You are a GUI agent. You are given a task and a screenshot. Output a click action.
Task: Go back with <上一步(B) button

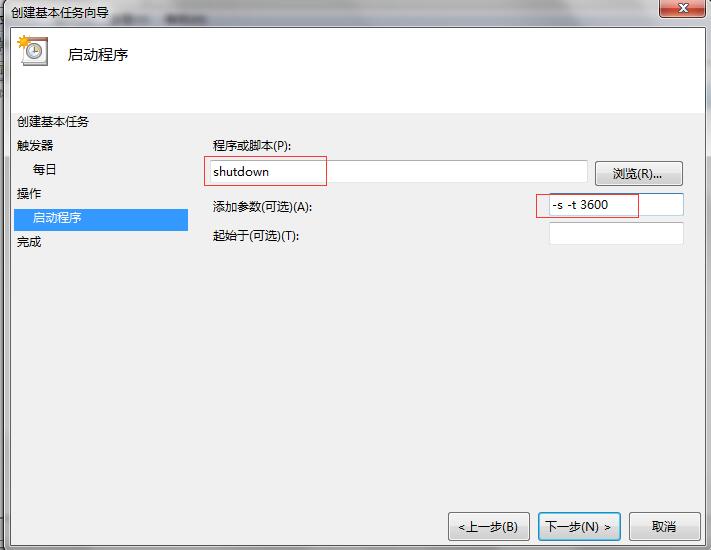(488, 526)
